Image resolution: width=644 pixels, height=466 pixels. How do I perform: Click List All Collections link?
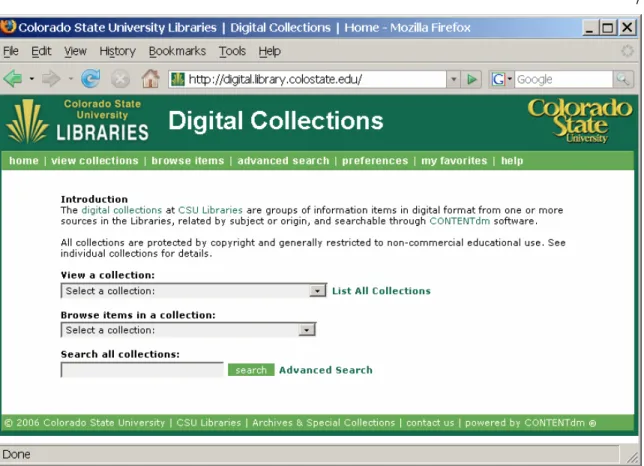(x=381, y=291)
